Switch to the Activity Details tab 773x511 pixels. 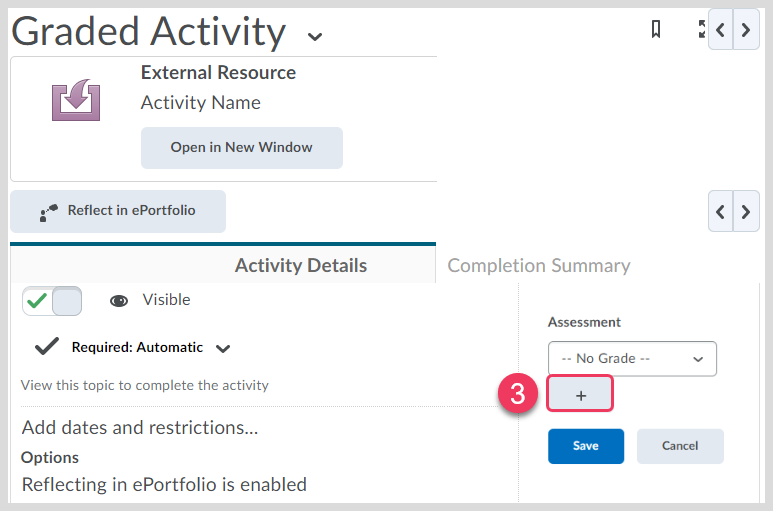[x=300, y=265]
